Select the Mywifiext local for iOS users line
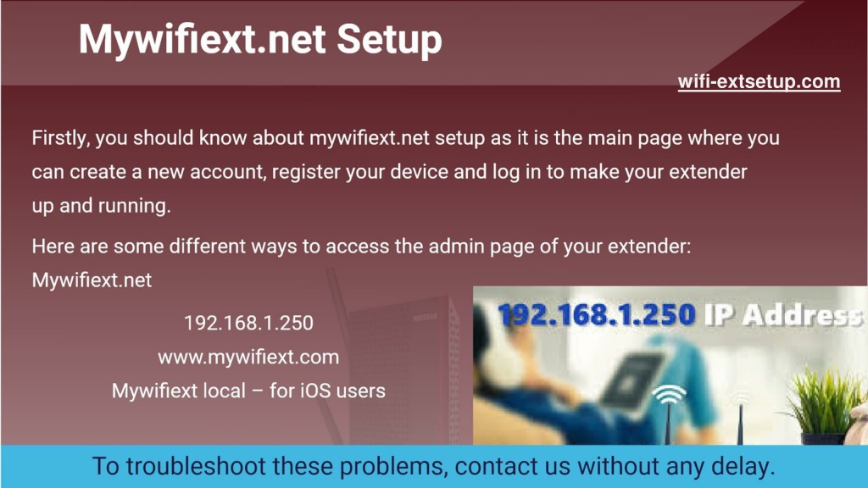 point(248,391)
